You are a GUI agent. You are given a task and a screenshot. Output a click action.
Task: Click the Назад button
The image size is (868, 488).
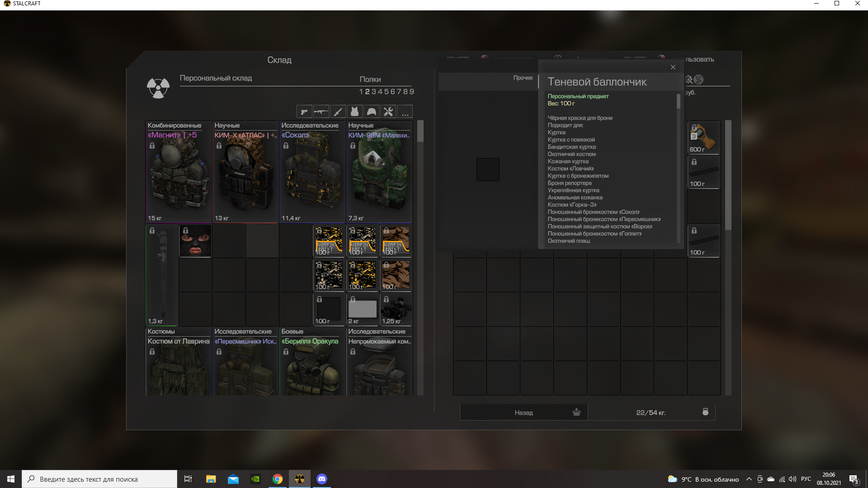click(524, 412)
